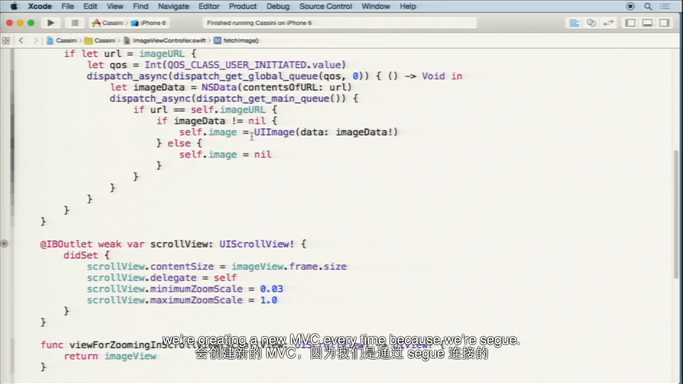Click 'contentSize' in the scrollView line

coord(182,266)
